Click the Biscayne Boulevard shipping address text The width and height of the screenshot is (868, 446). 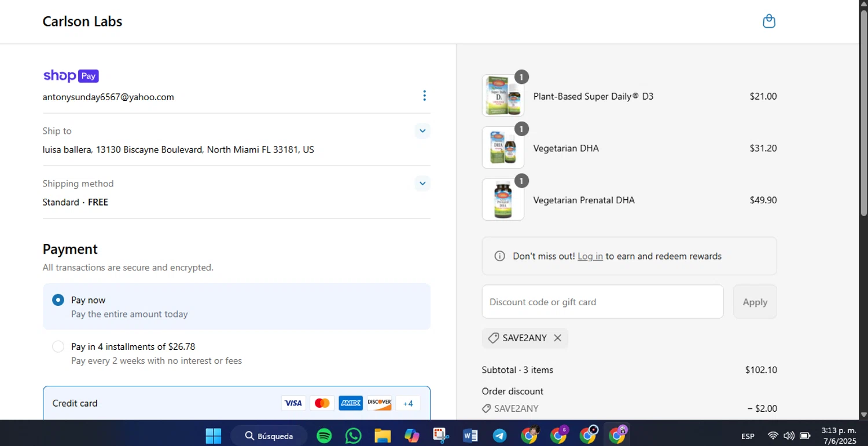coord(178,149)
